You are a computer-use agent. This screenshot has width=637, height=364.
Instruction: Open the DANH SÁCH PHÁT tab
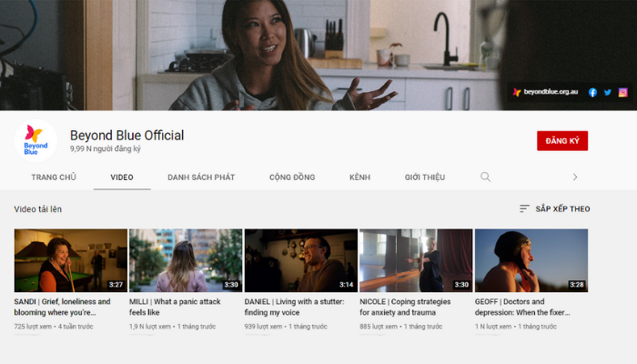click(x=201, y=177)
